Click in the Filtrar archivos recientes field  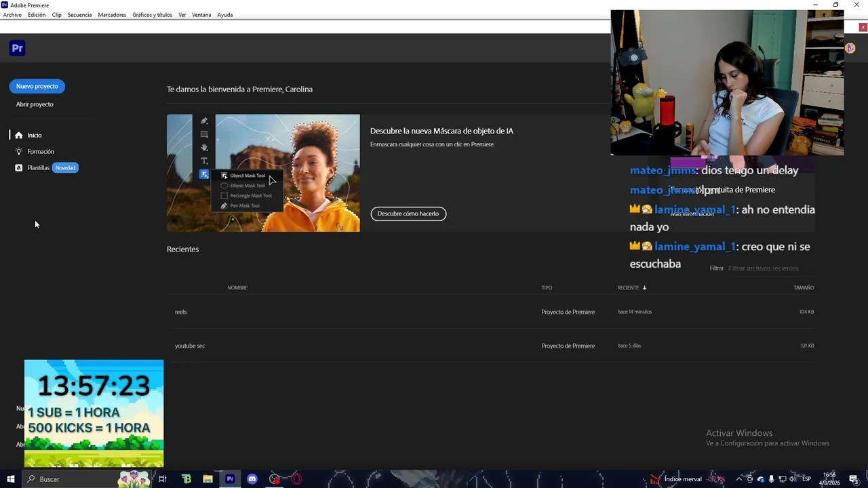pyautogui.click(x=770, y=268)
